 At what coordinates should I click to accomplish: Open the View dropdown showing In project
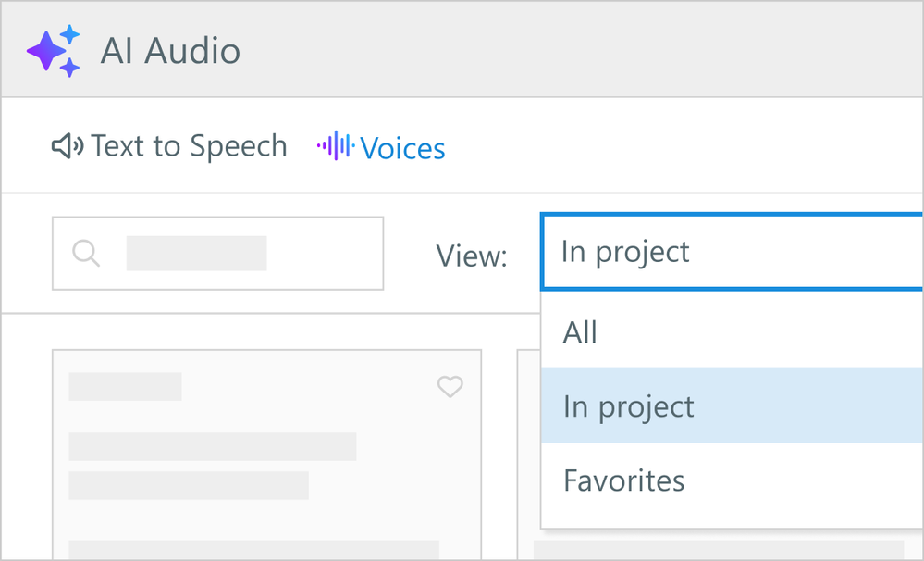click(x=731, y=252)
